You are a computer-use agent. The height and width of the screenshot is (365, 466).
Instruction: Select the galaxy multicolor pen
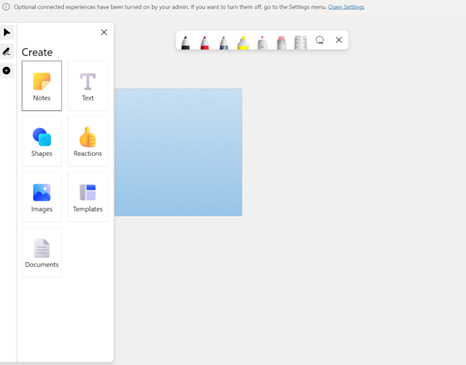coord(224,43)
